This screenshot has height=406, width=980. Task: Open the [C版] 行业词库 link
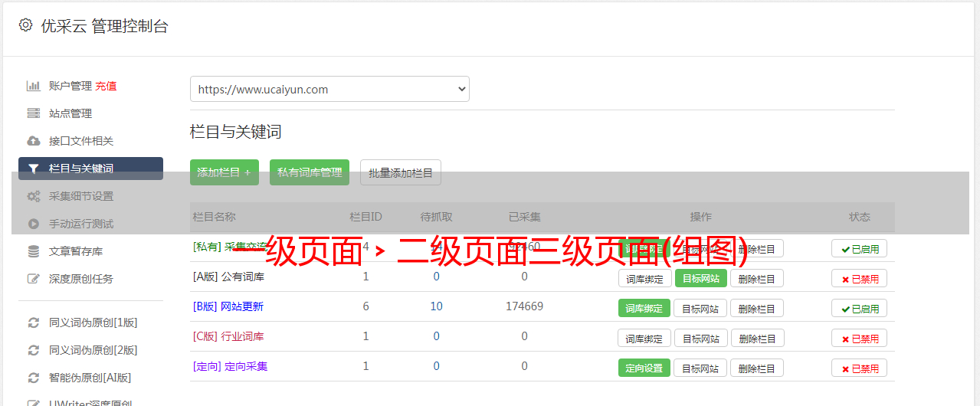228,336
